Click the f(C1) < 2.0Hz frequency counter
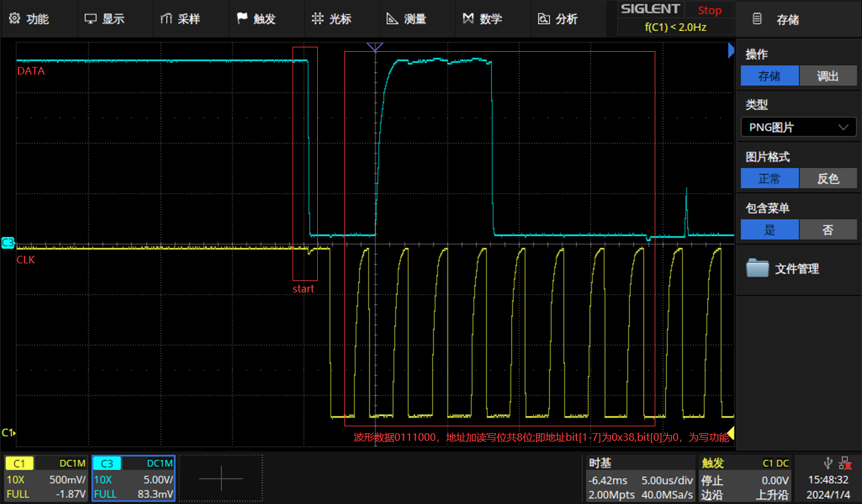 676,27
